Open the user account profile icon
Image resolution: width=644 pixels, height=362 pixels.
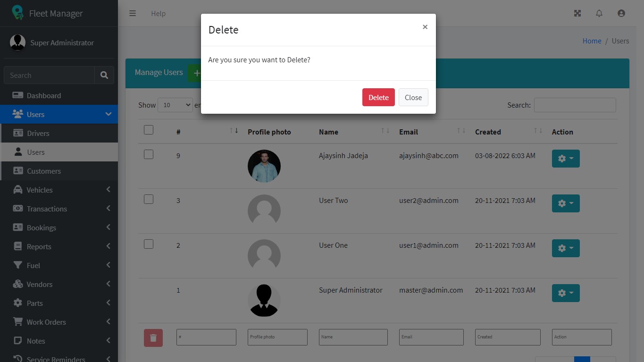[x=621, y=13]
